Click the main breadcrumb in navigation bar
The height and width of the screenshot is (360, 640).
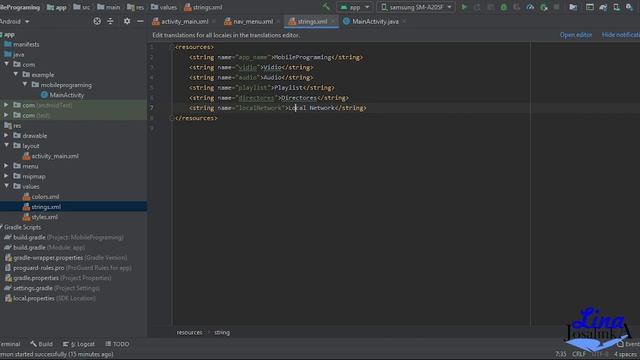tap(109, 7)
